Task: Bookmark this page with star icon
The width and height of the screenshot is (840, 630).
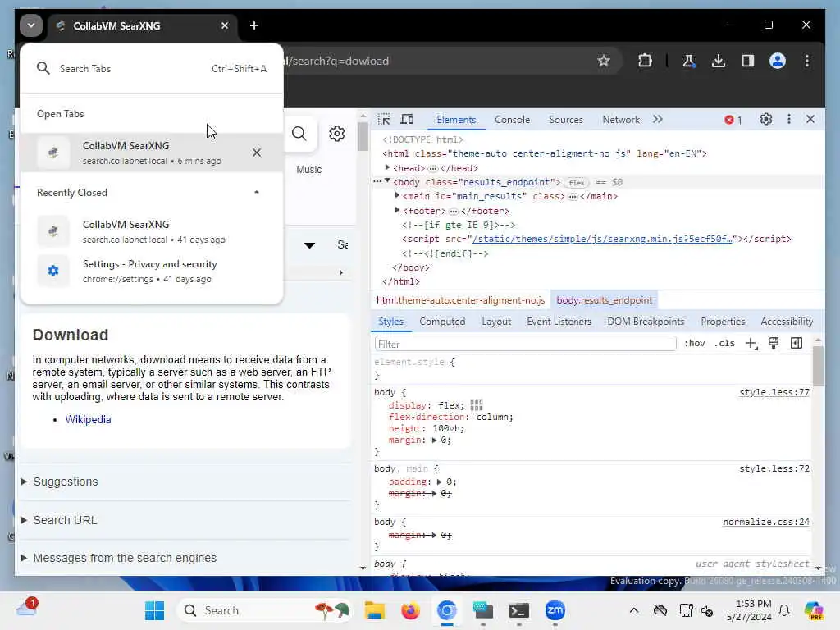Action: point(604,61)
